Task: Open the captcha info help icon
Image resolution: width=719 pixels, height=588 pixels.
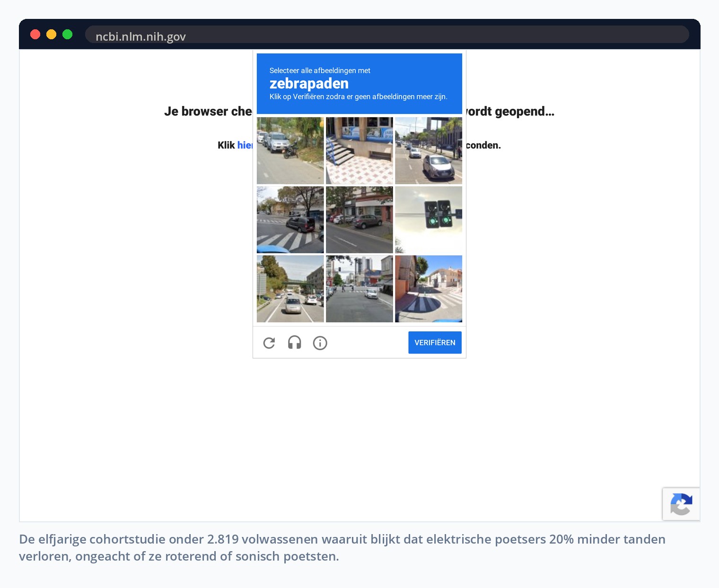Action: (x=320, y=343)
